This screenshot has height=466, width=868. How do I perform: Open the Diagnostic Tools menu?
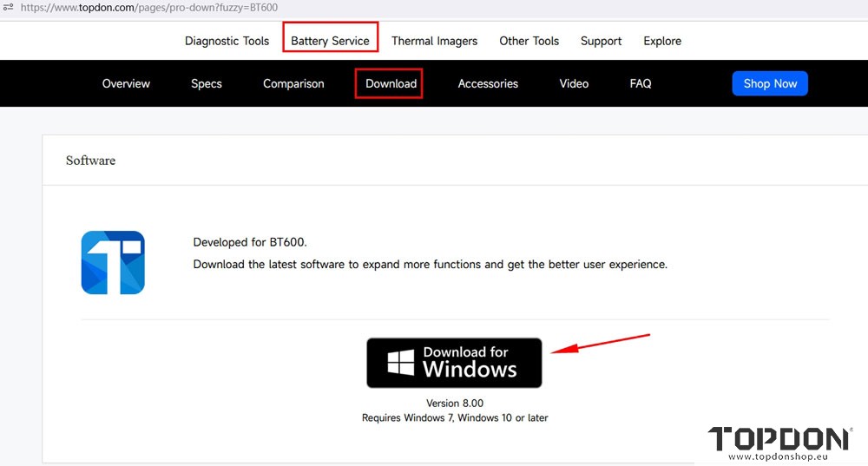pyautogui.click(x=227, y=41)
